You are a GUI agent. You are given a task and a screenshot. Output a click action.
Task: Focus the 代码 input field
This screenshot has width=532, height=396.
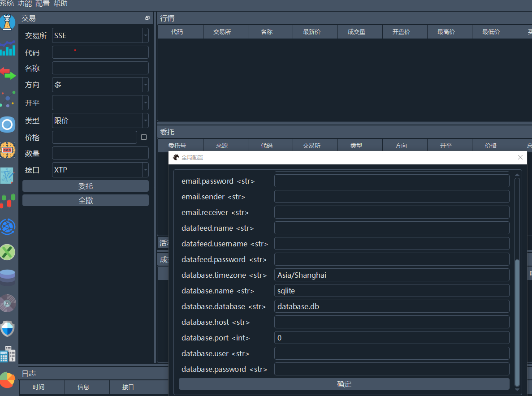tap(100, 52)
